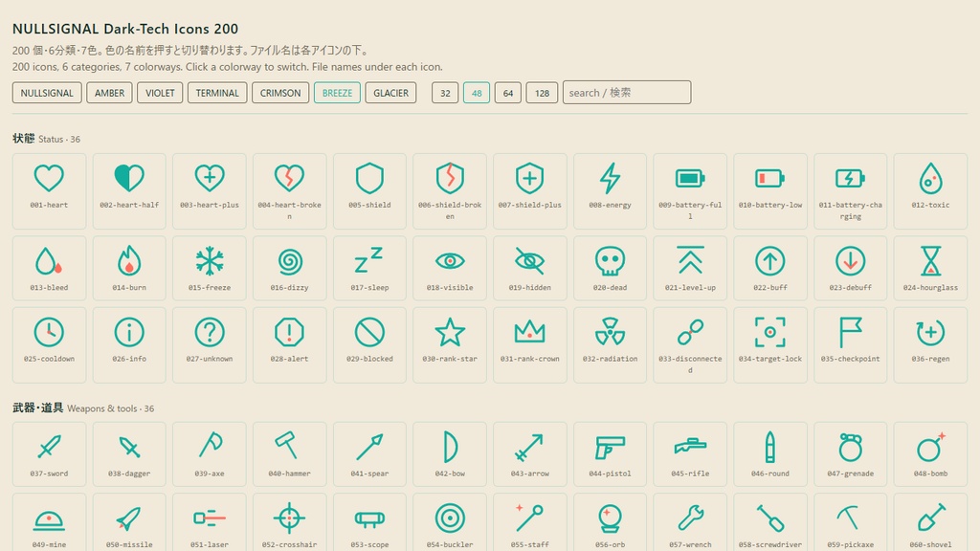Image resolution: width=980 pixels, height=551 pixels.
Task: Select the 044-pistol icon
Action: (x=610, y=448)
